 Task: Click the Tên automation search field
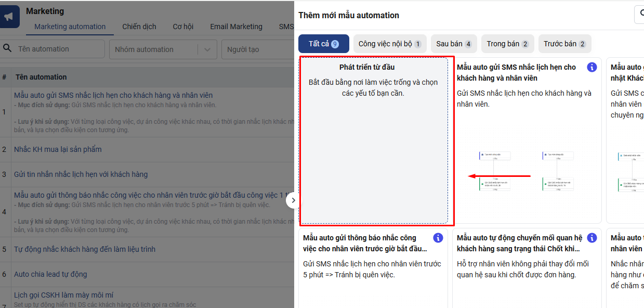[x=57, y=49]
